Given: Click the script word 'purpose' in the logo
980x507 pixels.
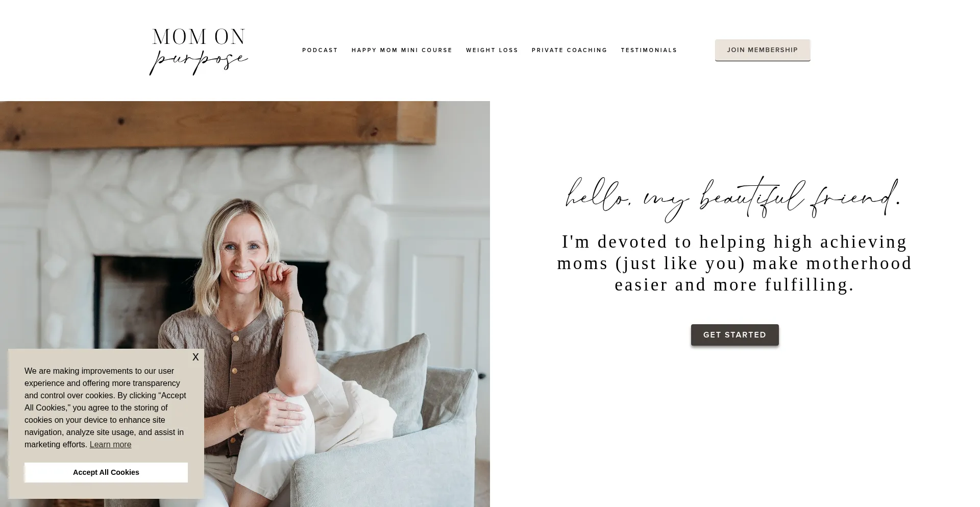Looking at the screenshot, I should tap(199, 62).
